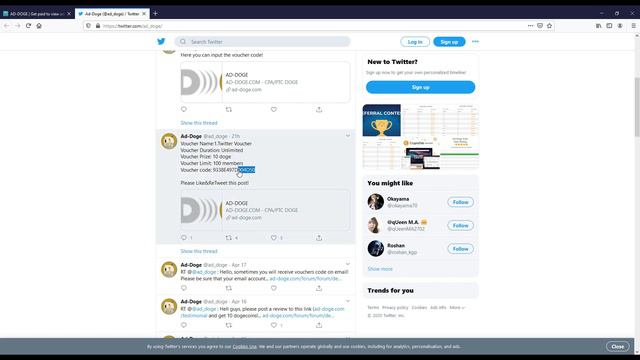Go to browser home page icon
640x360 pixels.
pyautogui.click(x=39, y=26)
